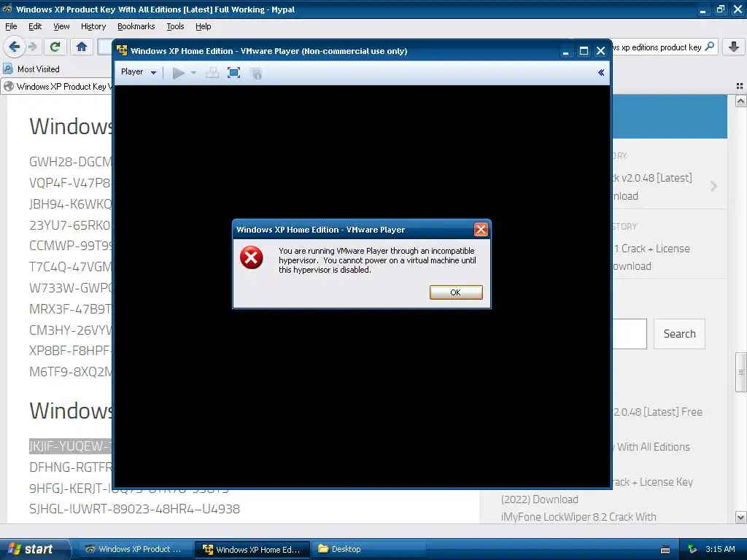Image resolution: width=747 pixels, height=560 pixels.
Task: Click the webpage search input field
Action: (629, 334)
